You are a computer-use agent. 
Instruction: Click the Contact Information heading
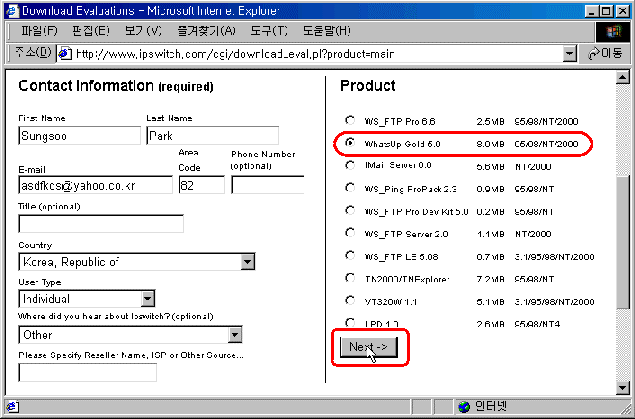(116, 86)
